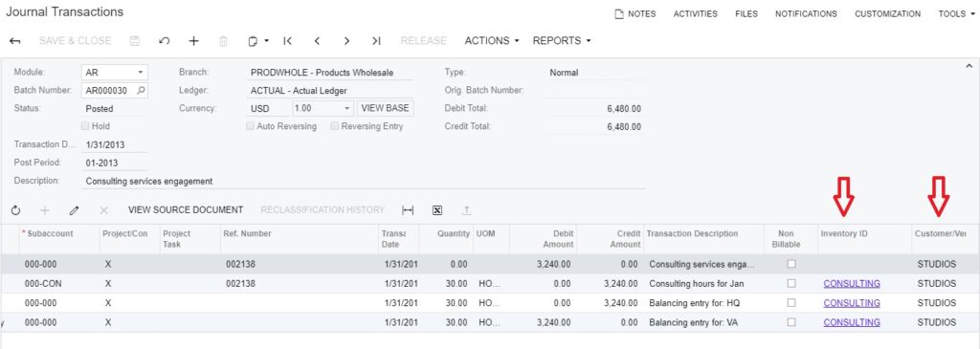This screenshot has height=349, width=980.
Task: Refresh the transaction grid
Action: coord(16,210)
